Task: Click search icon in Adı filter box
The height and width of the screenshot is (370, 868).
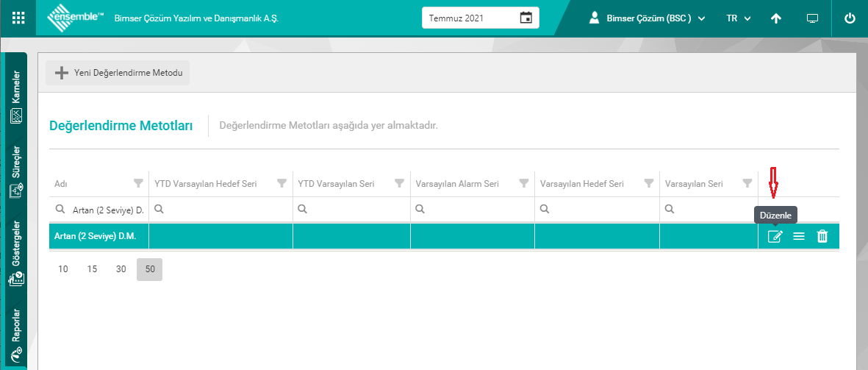Action: (60, 210)
